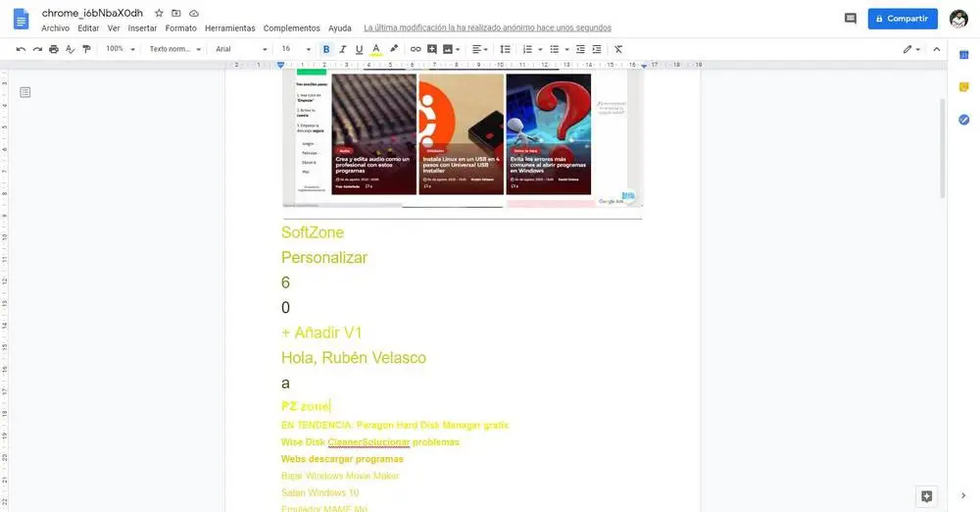The height and width of the screenshot is (512, 980).
Task: Clear text formatting
Action: tap(618, 49)
